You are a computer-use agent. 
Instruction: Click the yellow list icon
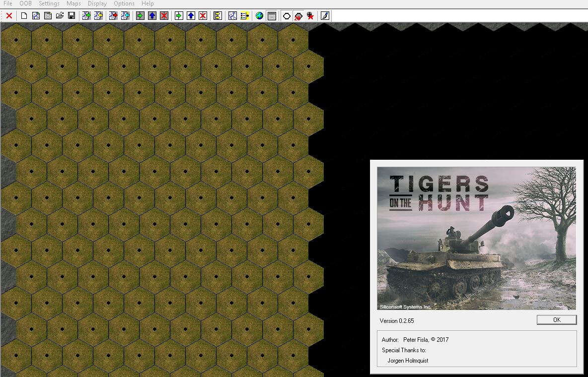point(244,16)
